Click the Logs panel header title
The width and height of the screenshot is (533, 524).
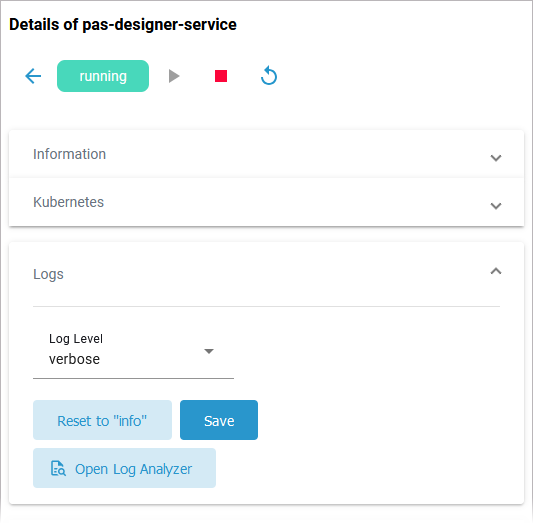48,274
